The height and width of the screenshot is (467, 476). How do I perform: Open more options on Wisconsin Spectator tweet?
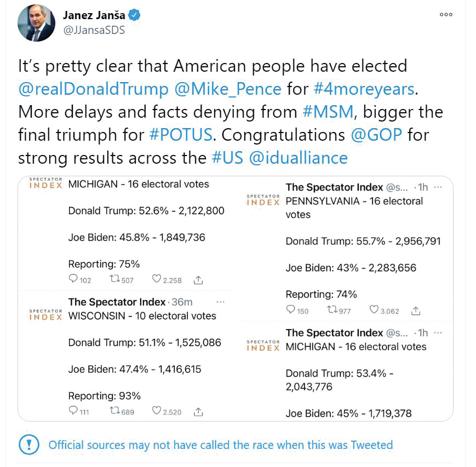(x=220, y=302)
